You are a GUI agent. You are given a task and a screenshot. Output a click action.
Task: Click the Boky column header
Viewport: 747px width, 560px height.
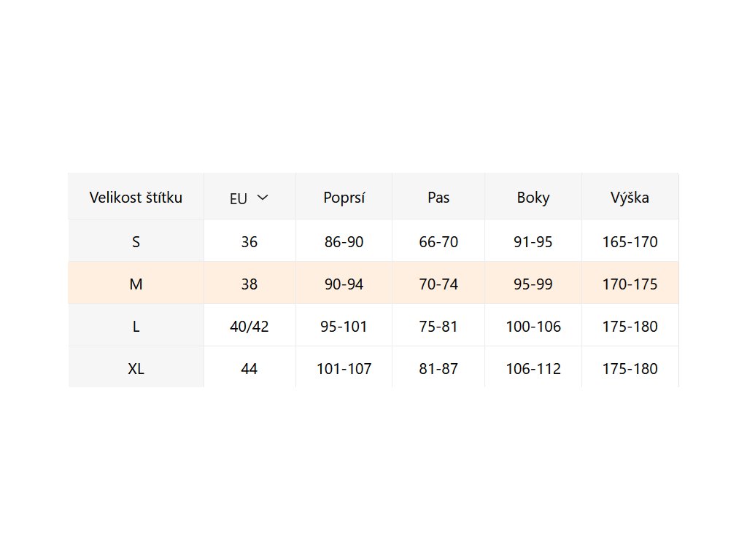click(x=533, y=197)
